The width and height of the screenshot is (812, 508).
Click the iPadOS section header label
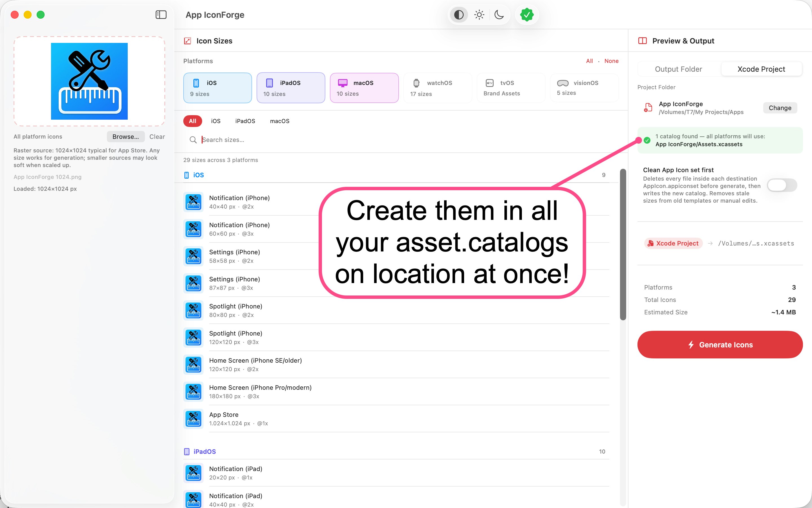click(205, 452)
